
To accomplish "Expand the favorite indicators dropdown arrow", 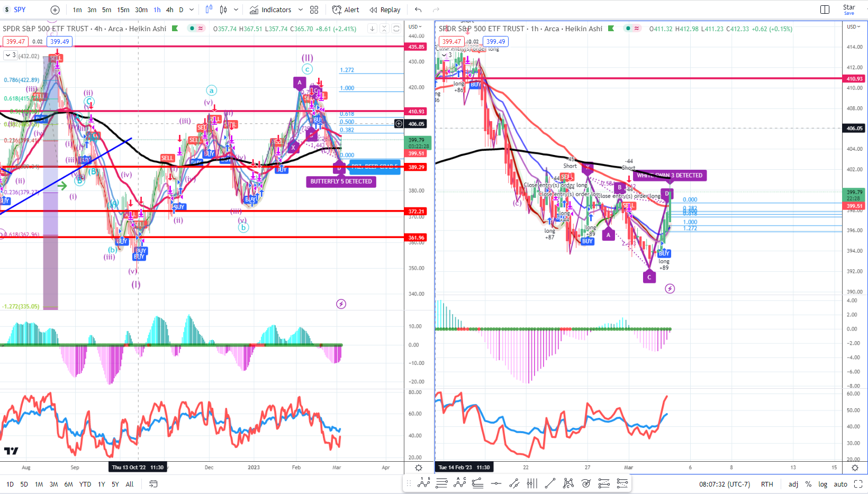I will pos(301,10).
